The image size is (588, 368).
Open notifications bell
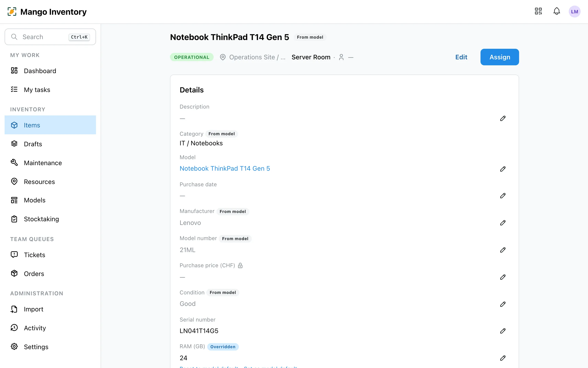(x=557, y=11)
